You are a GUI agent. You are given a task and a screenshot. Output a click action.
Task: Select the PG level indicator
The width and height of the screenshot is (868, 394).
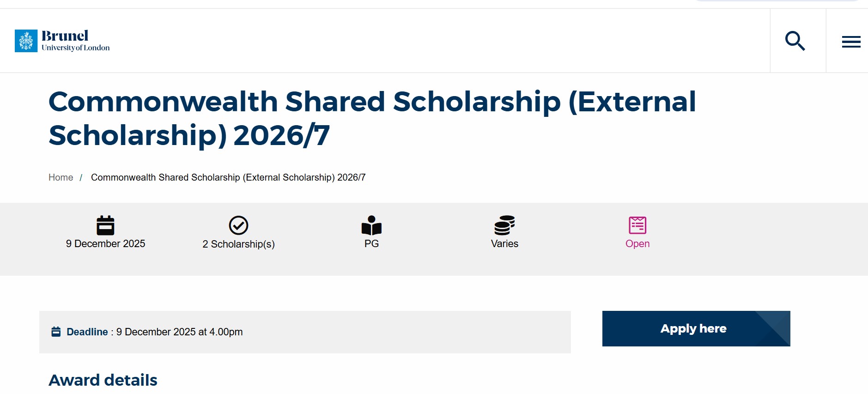pyautogui.click(x=371, y=244)
